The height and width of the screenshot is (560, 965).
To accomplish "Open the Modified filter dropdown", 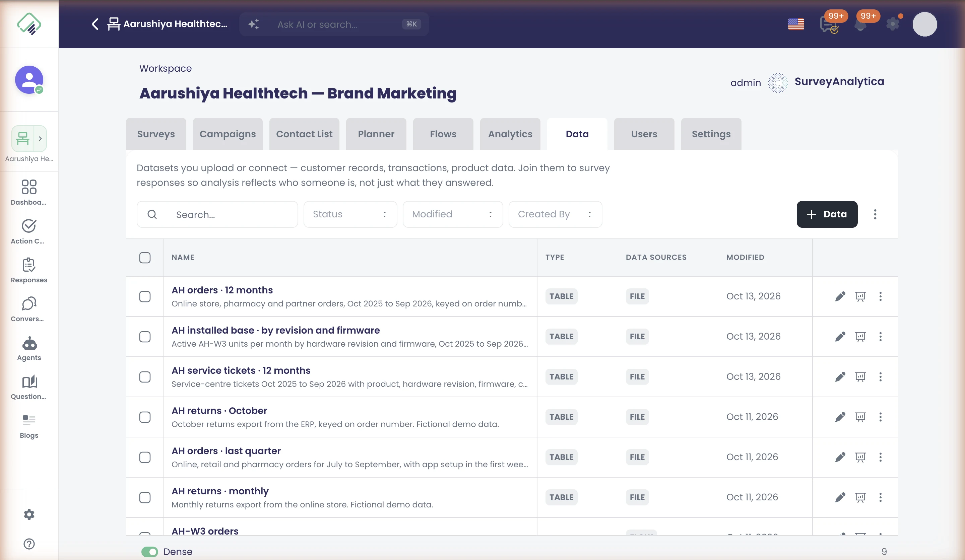I will click(453, 214).
